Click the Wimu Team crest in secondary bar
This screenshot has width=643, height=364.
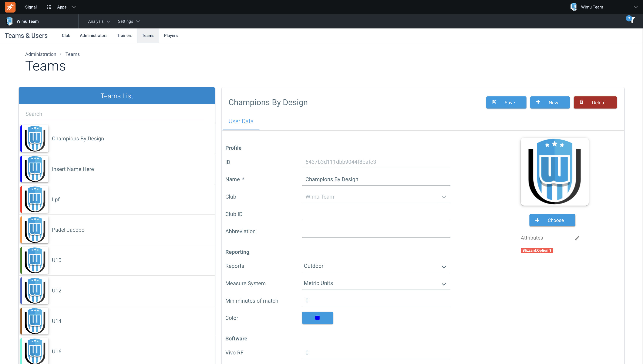coord(10,21)
